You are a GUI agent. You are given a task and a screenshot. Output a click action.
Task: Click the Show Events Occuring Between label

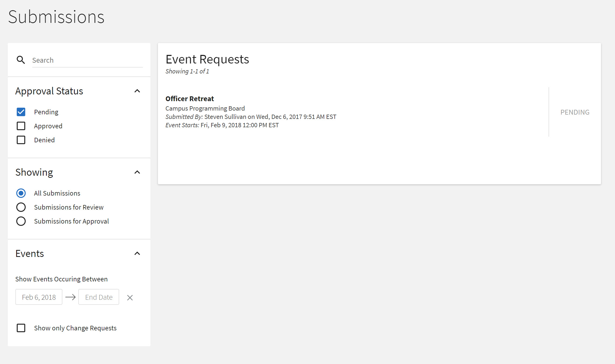[61, 279]
